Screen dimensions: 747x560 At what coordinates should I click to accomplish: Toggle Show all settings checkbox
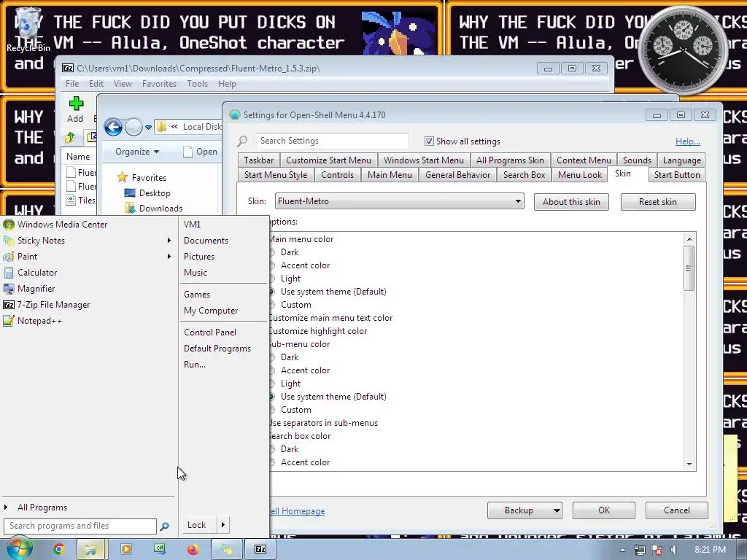(x=429, y=141)
